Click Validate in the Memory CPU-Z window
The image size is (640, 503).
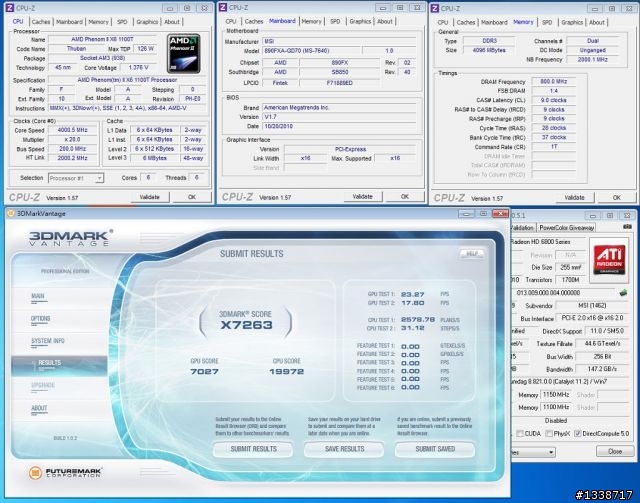(x=575, y=198)
